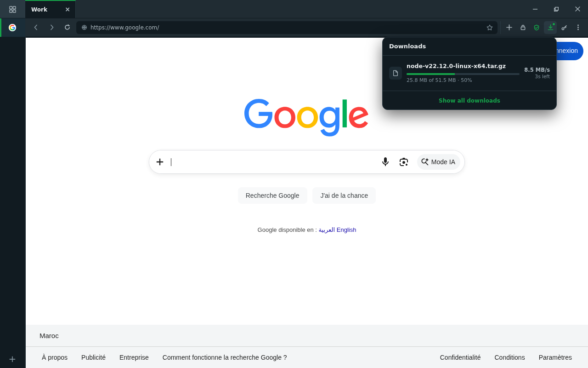Screen dimensions: 588x368
Task: Reload the current page
Action: [x=67, y=28]
